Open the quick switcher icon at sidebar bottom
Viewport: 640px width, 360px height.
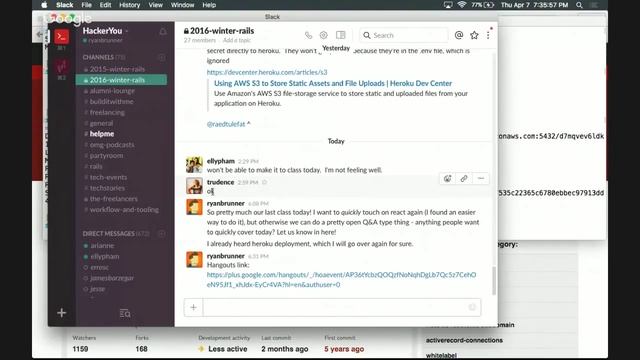pos(125,313)
